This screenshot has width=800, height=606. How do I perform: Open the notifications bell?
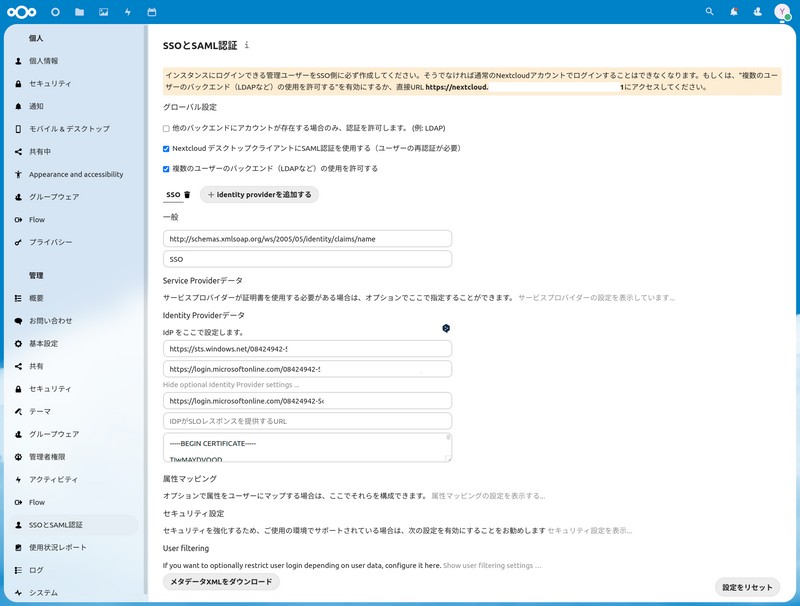tap(734, 12)
